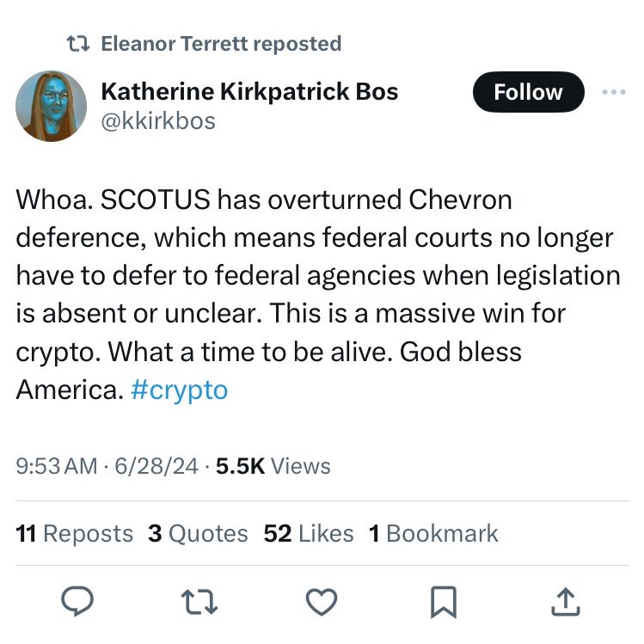Image resolution: width=644 pixels, height=644 pixels.
Task: Open the 5.5K Views analytics
Action: [271, 466]
